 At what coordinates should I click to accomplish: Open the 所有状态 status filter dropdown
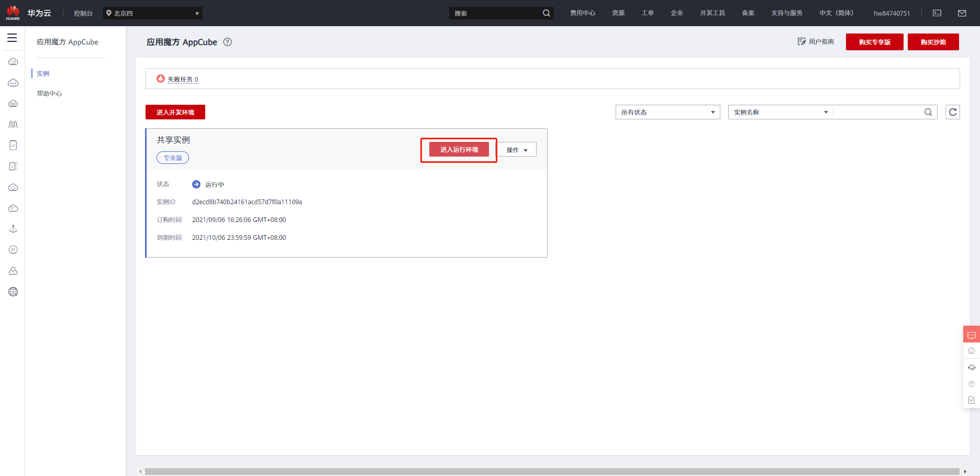[668, 112]
